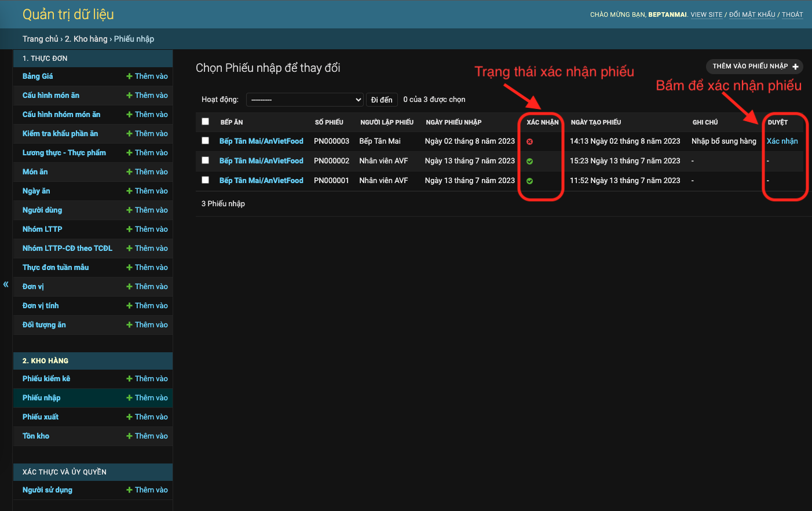Open Bếp Tân Mai/AnVietFood record PN000002

coord(261,160)
